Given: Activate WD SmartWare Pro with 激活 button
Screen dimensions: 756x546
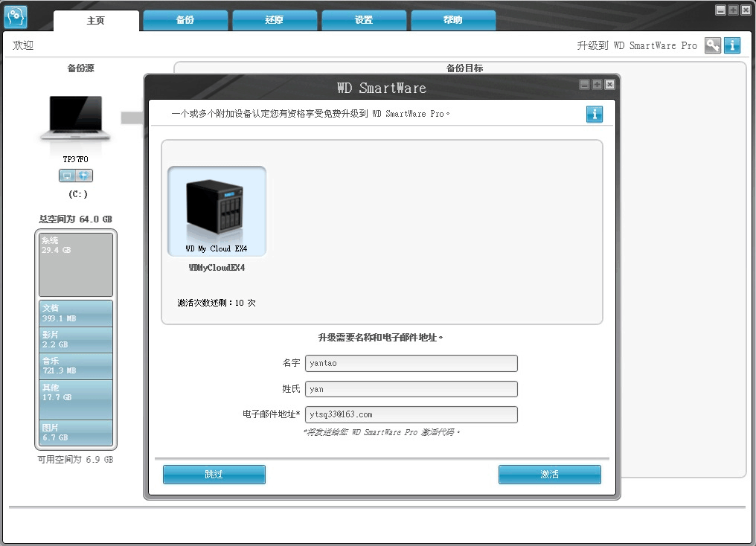Looking at the screenshot, I should point(549,474).
